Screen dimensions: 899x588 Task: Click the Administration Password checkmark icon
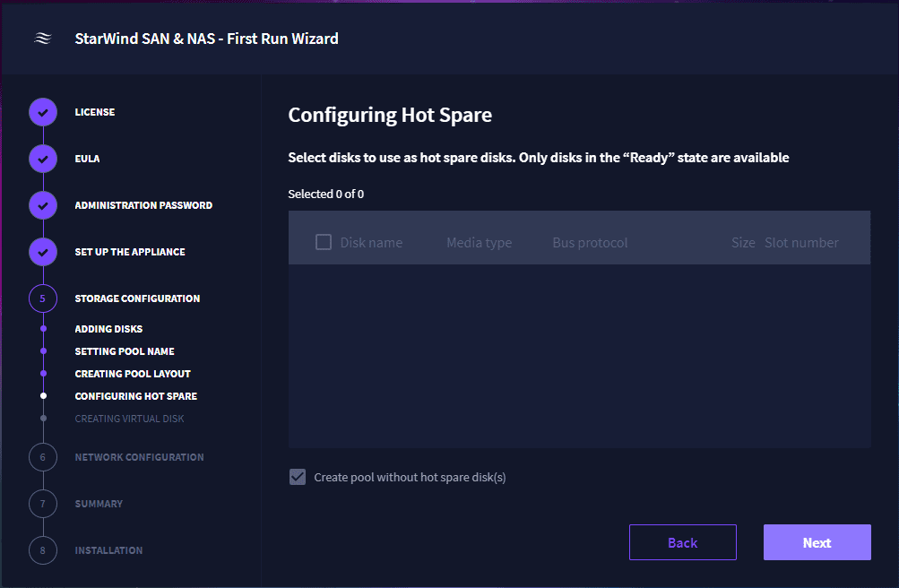point(43,205)
